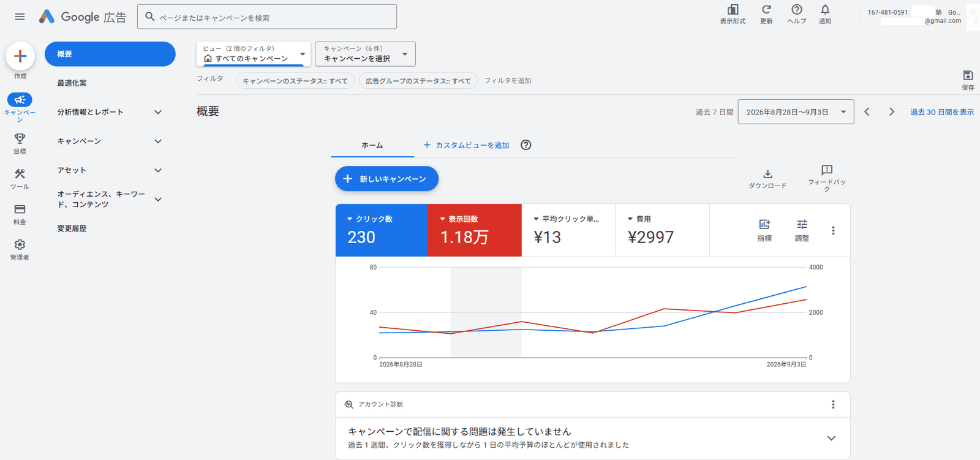980x460 pixels.
Task: Click the search campaigns input field
Action: coord(267,17)
